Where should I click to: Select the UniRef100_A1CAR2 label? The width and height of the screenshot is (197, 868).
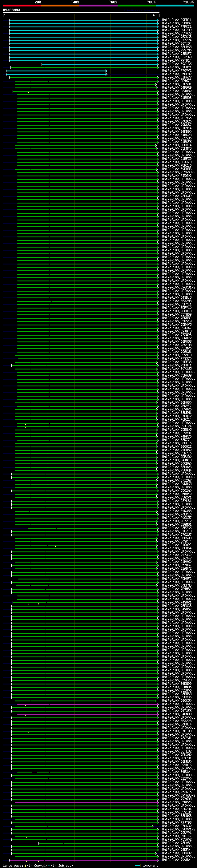176,545
